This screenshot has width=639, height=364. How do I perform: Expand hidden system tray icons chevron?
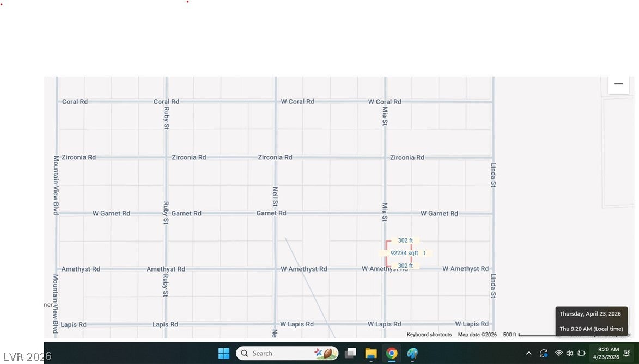click(x=528, y=353)
